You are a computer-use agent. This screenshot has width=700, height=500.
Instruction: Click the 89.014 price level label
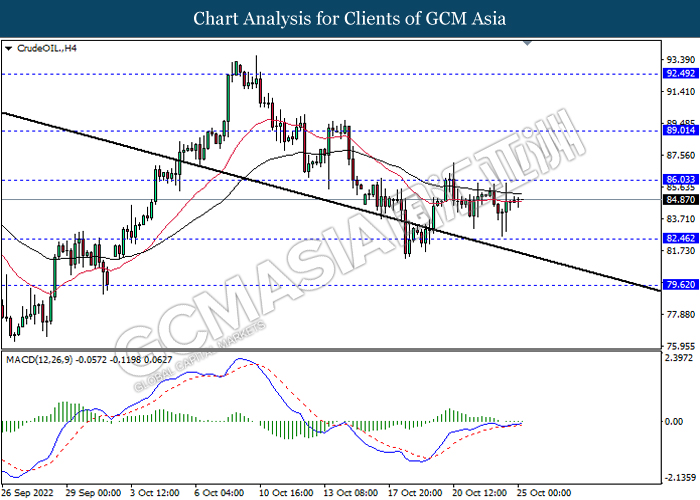tap(680, 130)
